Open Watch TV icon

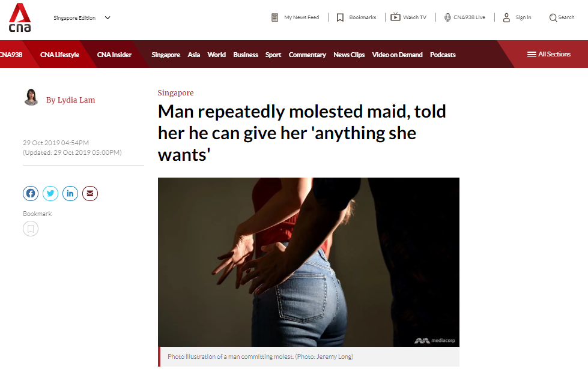click(395, 17)
